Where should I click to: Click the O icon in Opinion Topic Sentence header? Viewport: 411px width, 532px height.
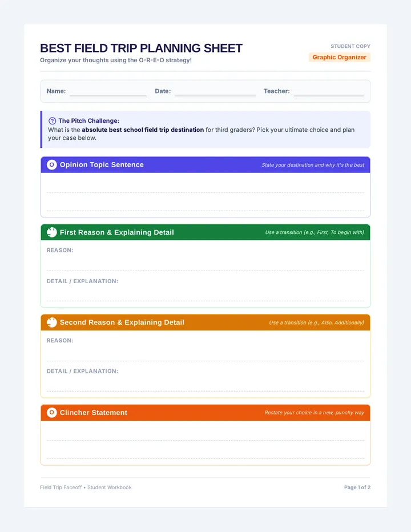[51, 165]
